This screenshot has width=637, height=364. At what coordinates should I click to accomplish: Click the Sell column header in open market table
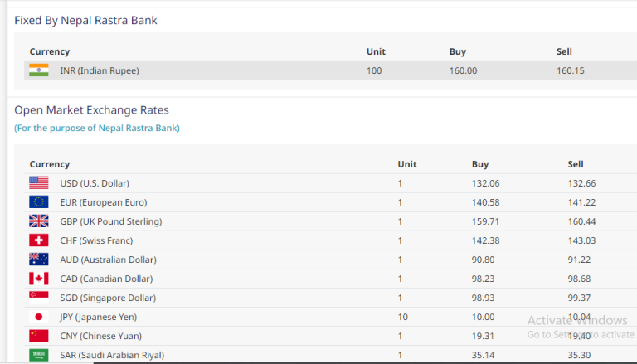click(x=576, y=164)
